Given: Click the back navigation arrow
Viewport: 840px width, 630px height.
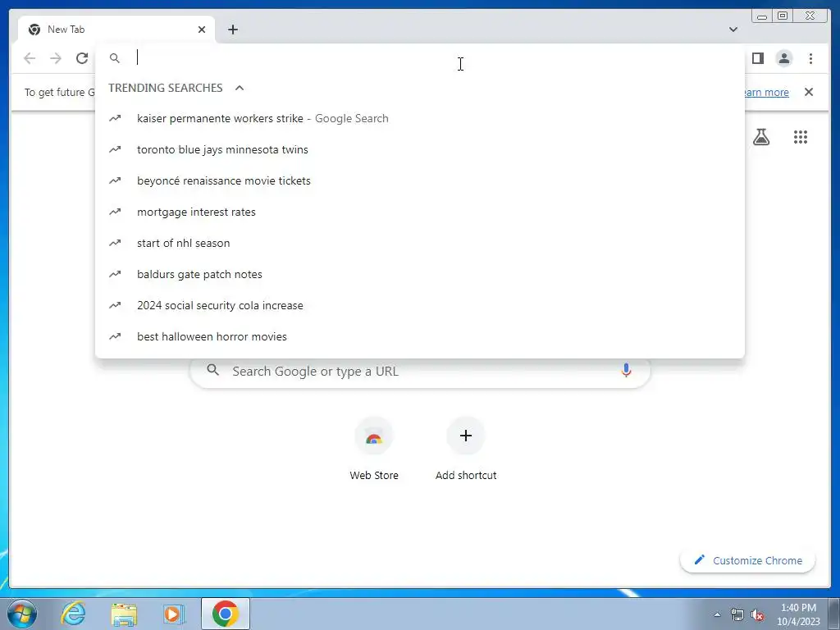Looking at the screenshot, I should click(30, 58).
